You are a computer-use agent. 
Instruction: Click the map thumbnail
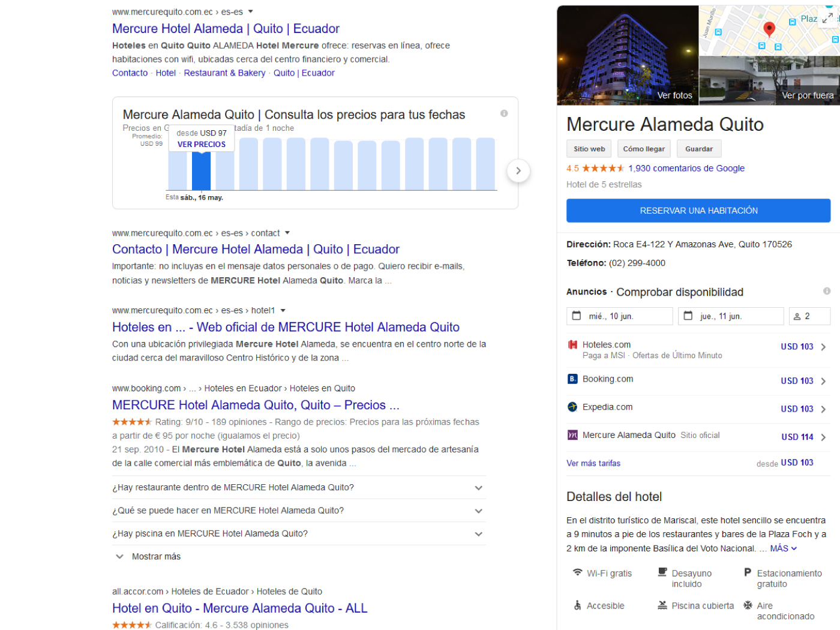point(770,31)
